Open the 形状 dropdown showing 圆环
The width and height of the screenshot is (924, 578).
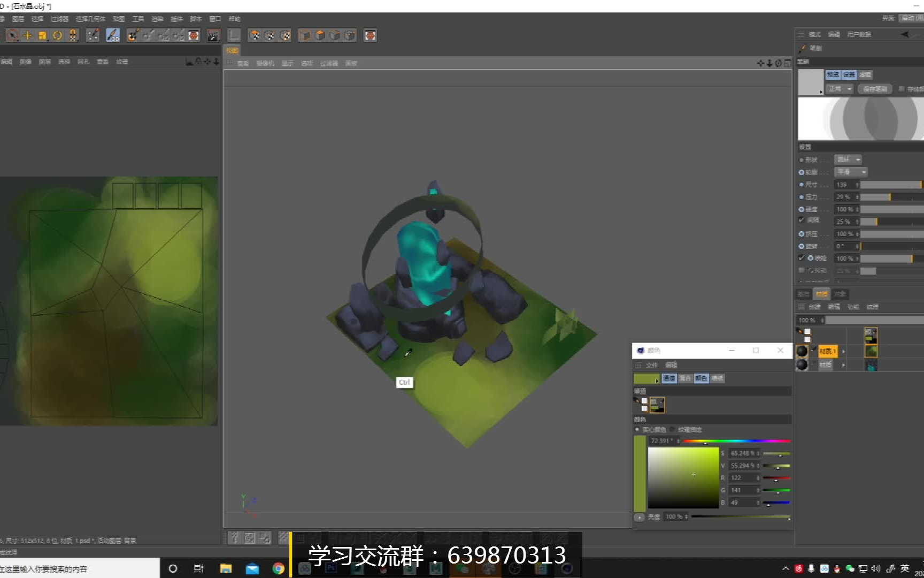click(x=848, y=159)
